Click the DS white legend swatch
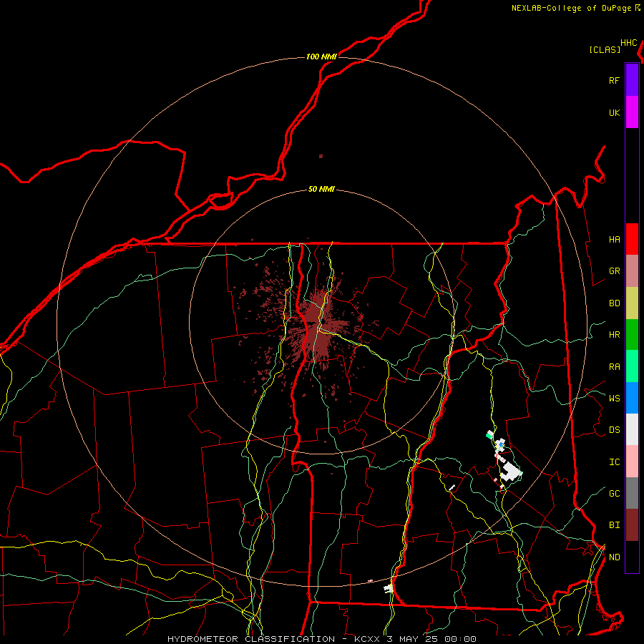The height and width of the screenshot is (644, 644). [632, 429]
